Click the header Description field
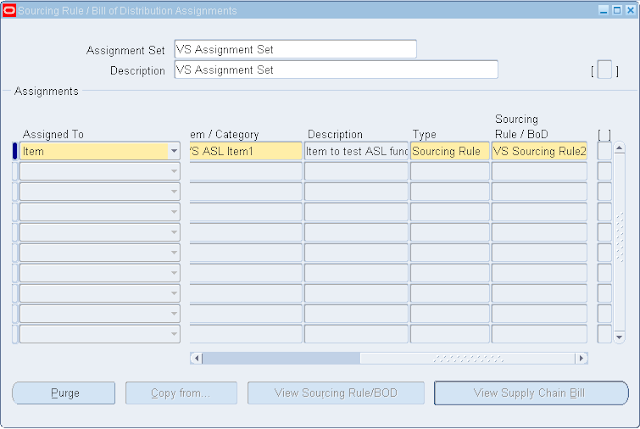The height and width of the screenshot is (429, 640). 336,70
